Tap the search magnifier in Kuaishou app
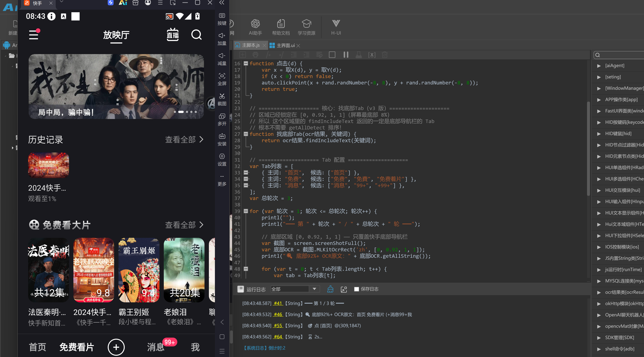 click(196, 35)
